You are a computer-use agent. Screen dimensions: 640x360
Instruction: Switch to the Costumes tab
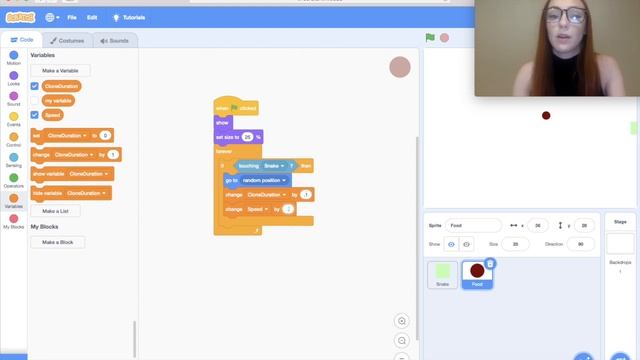point(67,41)
